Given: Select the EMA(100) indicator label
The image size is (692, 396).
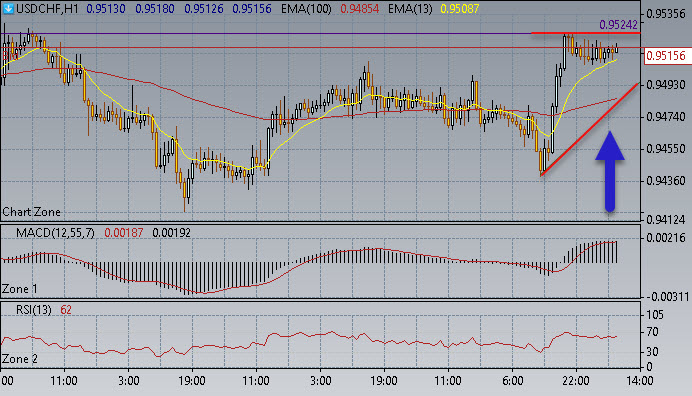Looking at the screenshot, I should coord(306,9).
